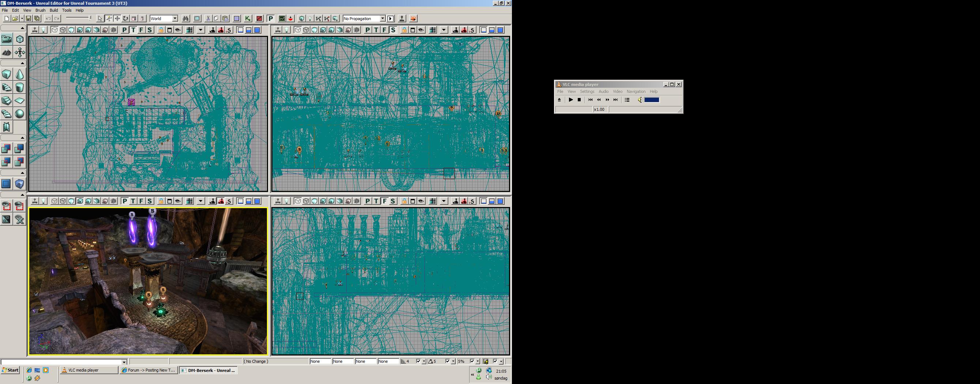Open the Find Actors binoculars tool
The height and width of the screenshot is (384, 980).
[x=186, y=18]
